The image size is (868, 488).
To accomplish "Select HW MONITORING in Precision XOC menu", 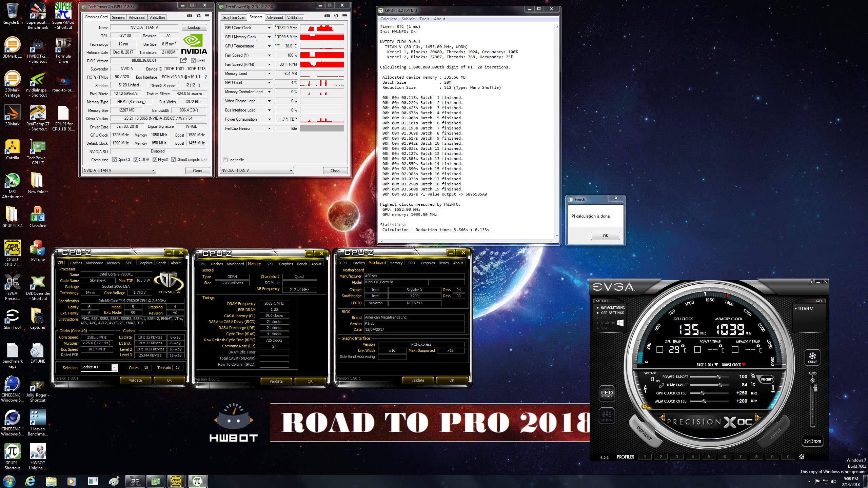I will point(613,308).
